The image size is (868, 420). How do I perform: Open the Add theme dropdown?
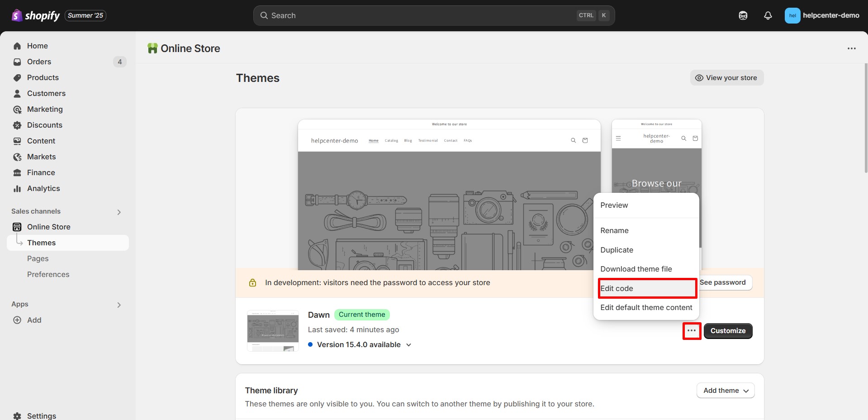click(725, 390)
